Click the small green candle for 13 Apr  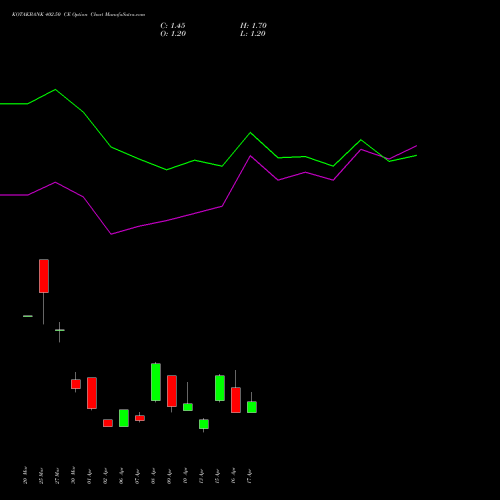pyautogui.click(x=204, y=424)
